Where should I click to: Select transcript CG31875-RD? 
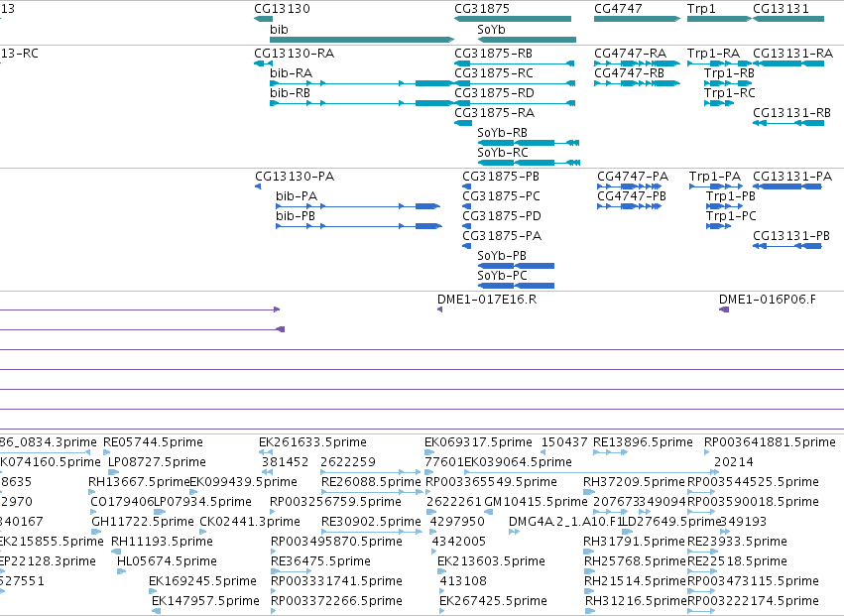(515, 103)
